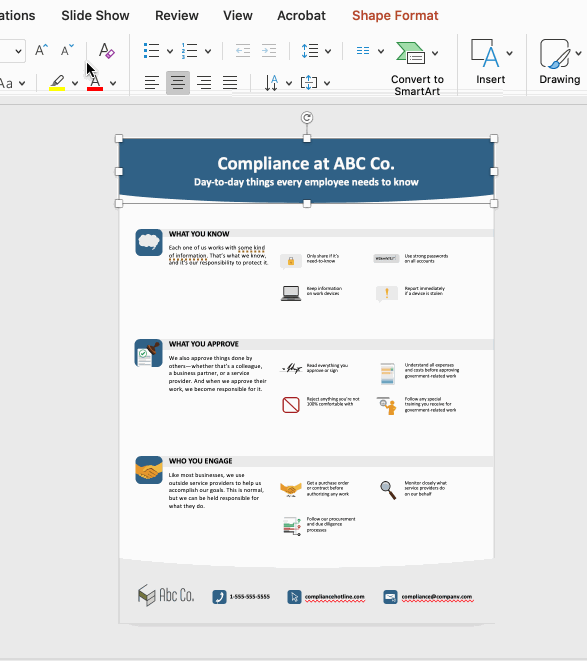Open the text direction dropdown
Viewport: 587px width, 661px height.
click(289, 83)
